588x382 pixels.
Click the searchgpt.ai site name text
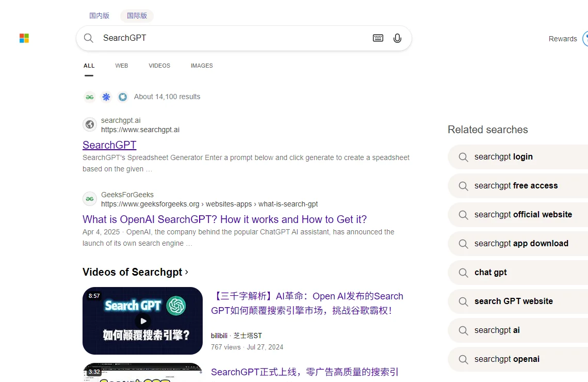click(x=121, y=120)
